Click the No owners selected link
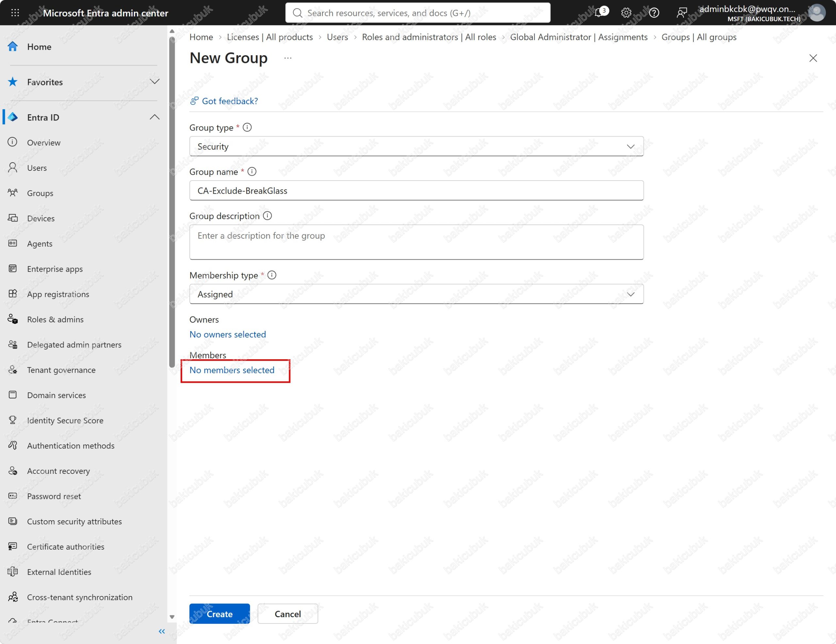This screenshot has height=644, width=836. tap(227, 334)
